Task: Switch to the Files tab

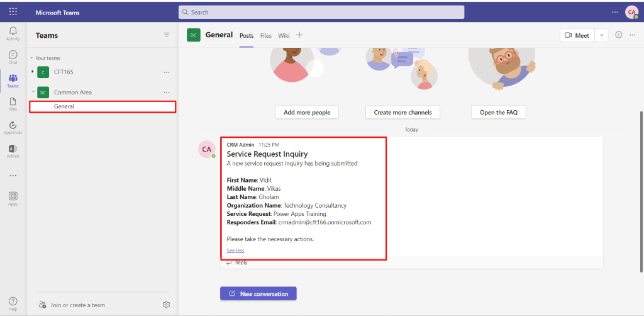Action: click(x=266, y=36)
